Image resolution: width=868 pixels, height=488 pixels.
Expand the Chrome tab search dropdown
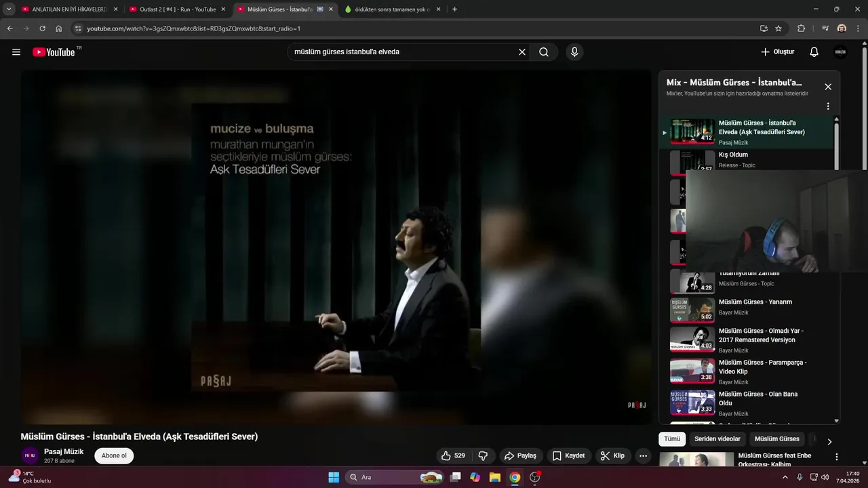[x=9, y=9]
